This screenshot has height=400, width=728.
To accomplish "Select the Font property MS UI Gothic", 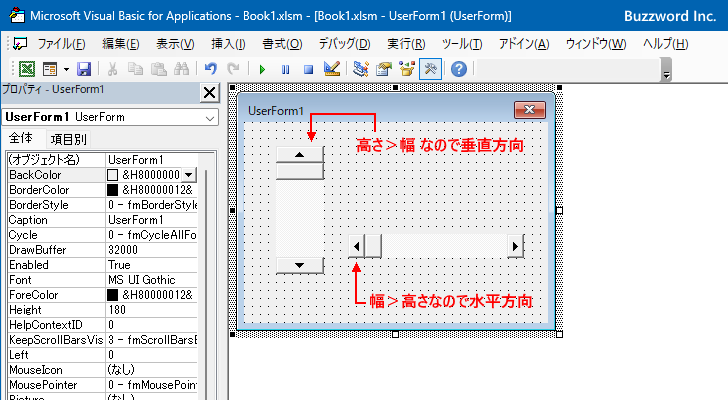I will click(151, 280).
